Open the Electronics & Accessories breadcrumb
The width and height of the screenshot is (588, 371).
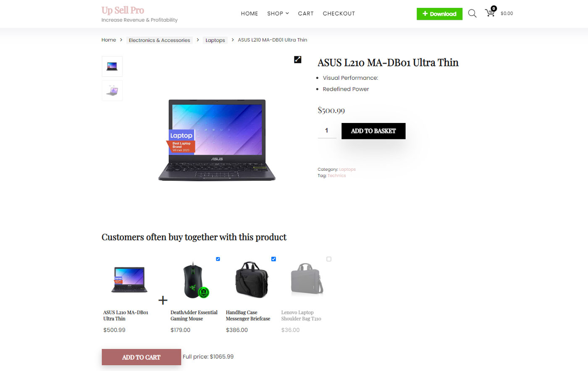click(x=160, y=40)
